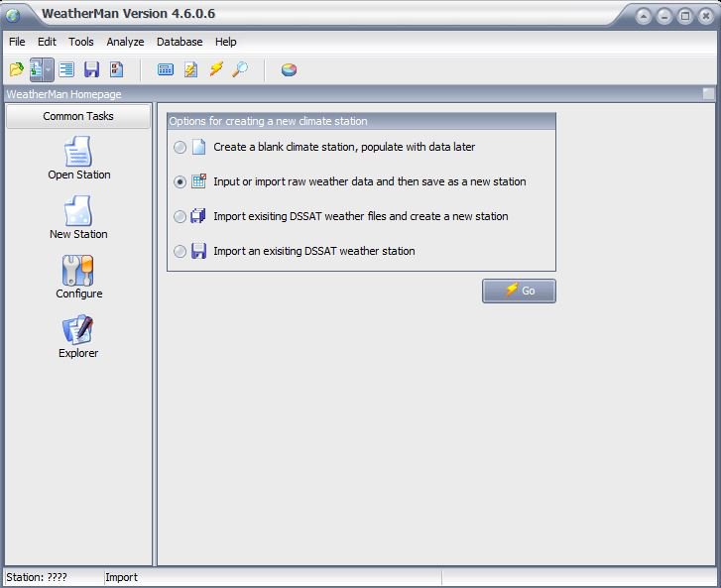The height and width of the screenshot is (588, 721).
Task: Click the pie chart toolbar icon
Action: (289, 69)
